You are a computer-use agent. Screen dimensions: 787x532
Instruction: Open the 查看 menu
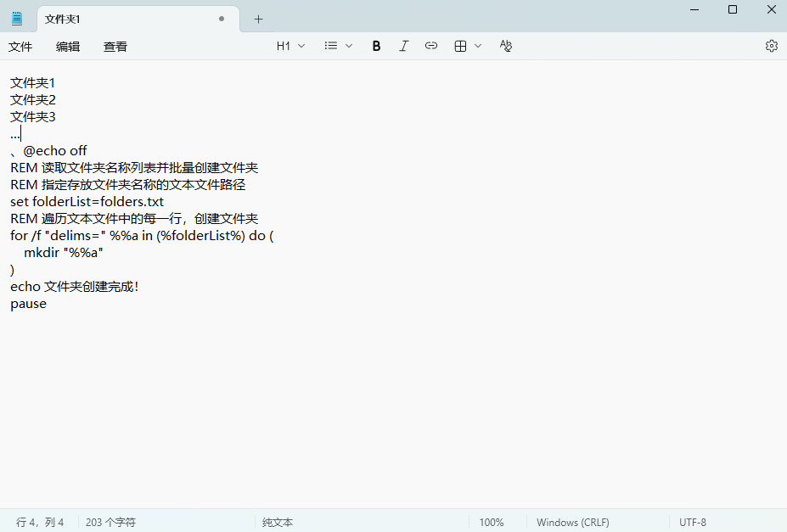tap(115, 47)
